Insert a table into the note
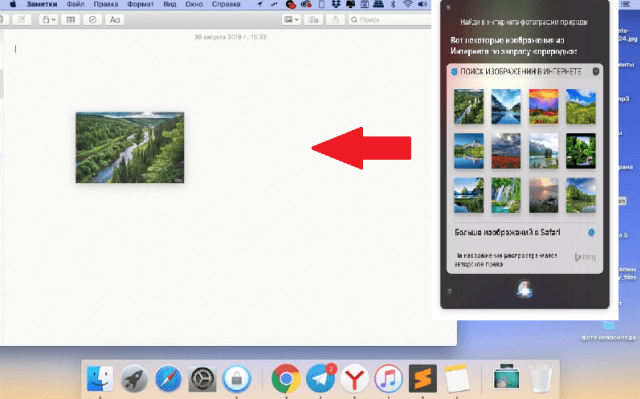This screenshot has height=399, width=640. tap(71, 20)
